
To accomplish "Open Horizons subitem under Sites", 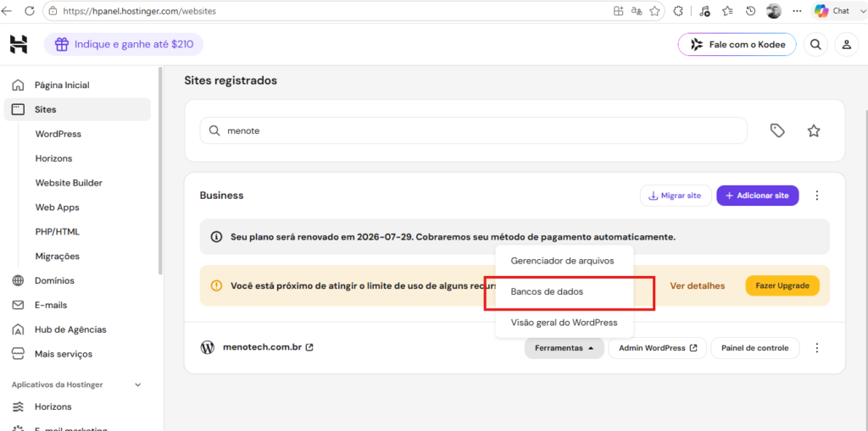I will pyautogui.click(x=53, y=158).
